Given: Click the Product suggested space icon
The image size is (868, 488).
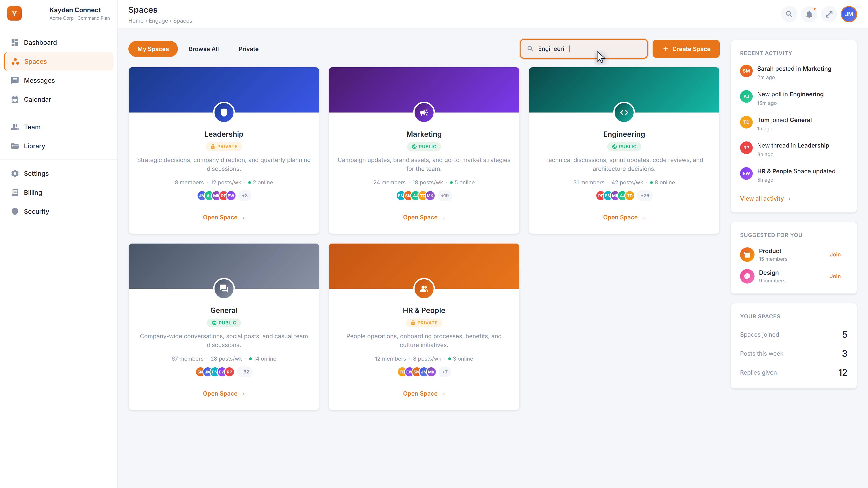Looking at the screenshot, I should click(x=747, y=255).
